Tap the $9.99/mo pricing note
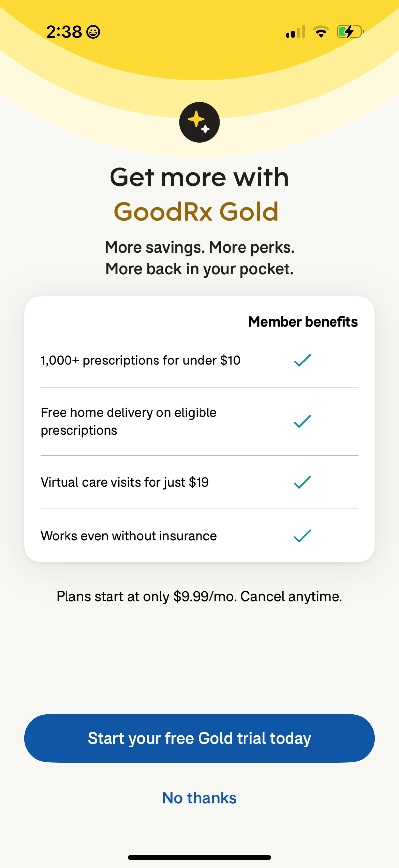399x868 pixels. (199, 596)
